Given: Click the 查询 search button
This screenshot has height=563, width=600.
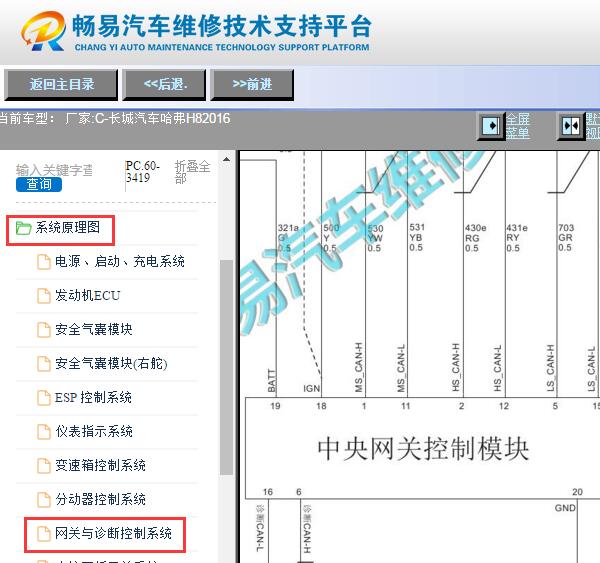Looking at the screenshot, I should pyautogui.click(x=39, y=184).
